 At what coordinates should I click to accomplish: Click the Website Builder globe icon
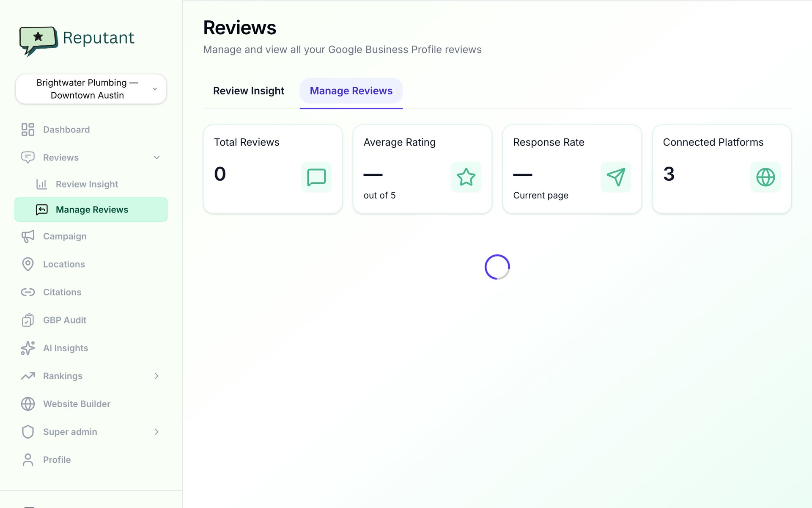28,404
